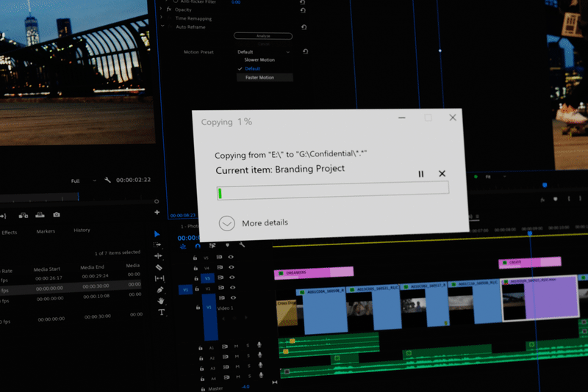Select the Razor tool
Viewport: 588px width, 392px height.
click(x=159, y=267)
